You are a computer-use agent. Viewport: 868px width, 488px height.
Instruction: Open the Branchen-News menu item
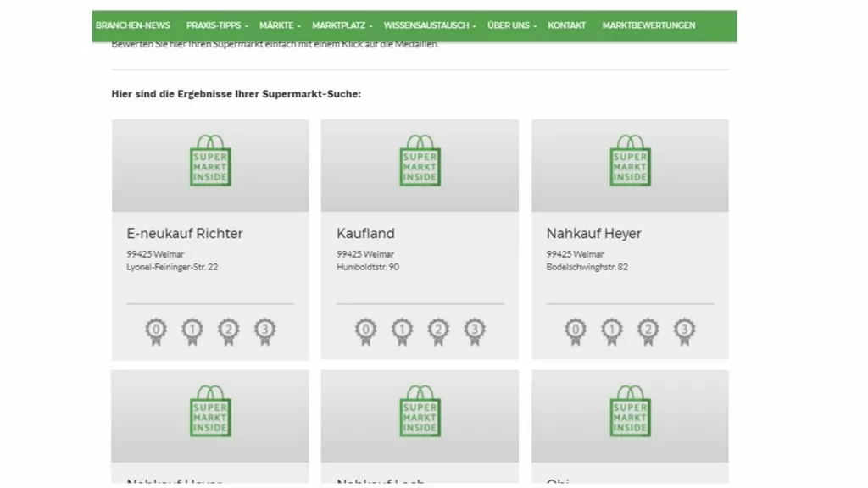pyautogui.click(x=133, y=25)
